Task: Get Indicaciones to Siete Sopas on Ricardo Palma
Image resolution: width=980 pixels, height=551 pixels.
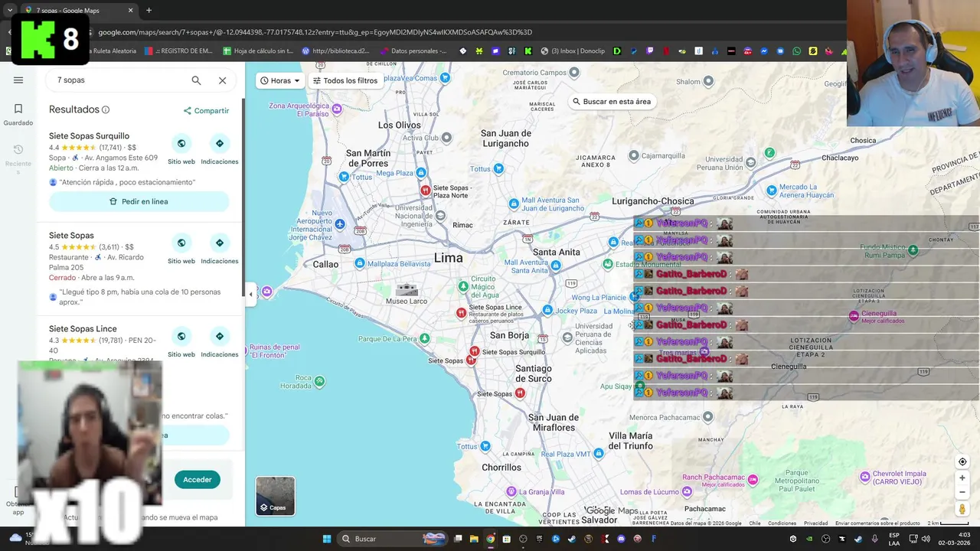Action: (220, 249)
